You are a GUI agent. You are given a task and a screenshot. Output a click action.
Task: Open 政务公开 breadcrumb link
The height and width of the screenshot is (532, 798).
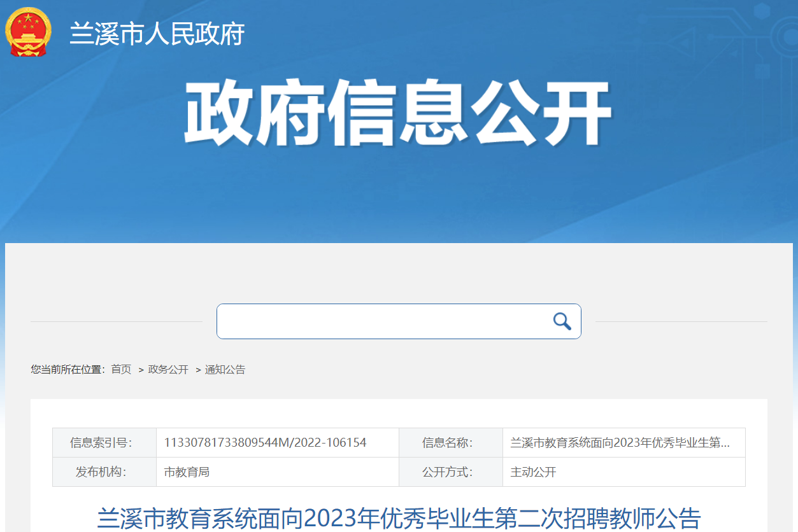coord(168,370)
